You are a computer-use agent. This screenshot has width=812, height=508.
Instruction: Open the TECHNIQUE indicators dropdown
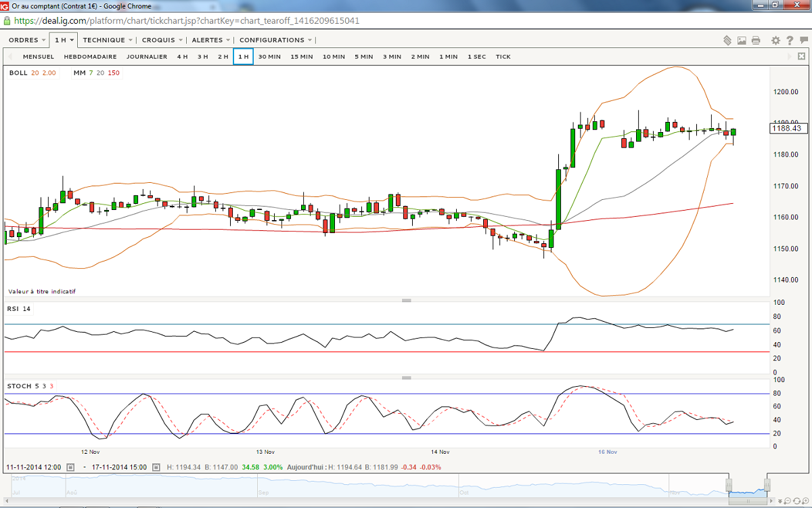point(107,40)
